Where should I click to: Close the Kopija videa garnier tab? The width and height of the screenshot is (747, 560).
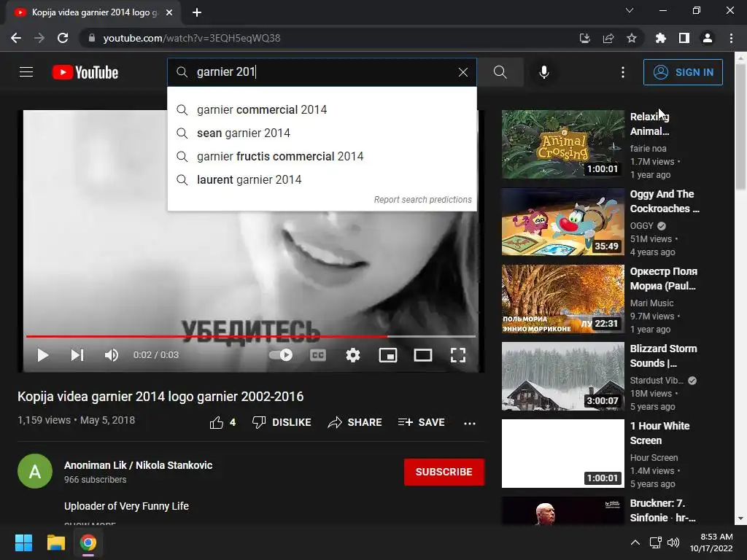tap(169, 12)
